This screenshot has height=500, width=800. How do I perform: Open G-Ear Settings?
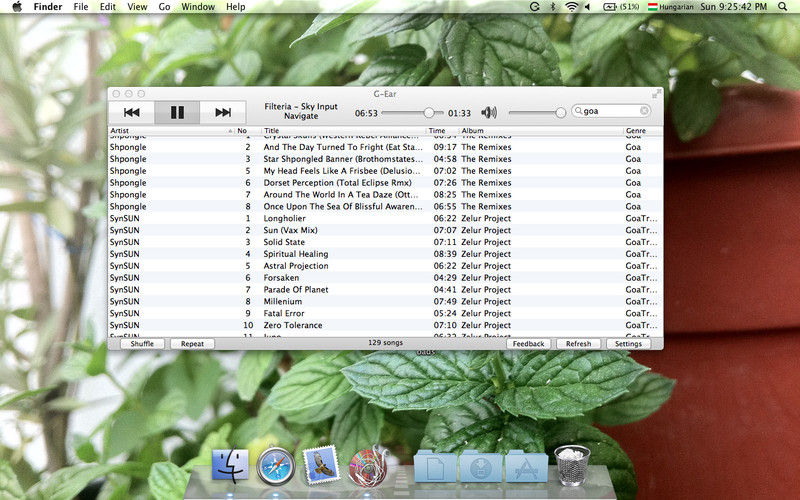628,344
